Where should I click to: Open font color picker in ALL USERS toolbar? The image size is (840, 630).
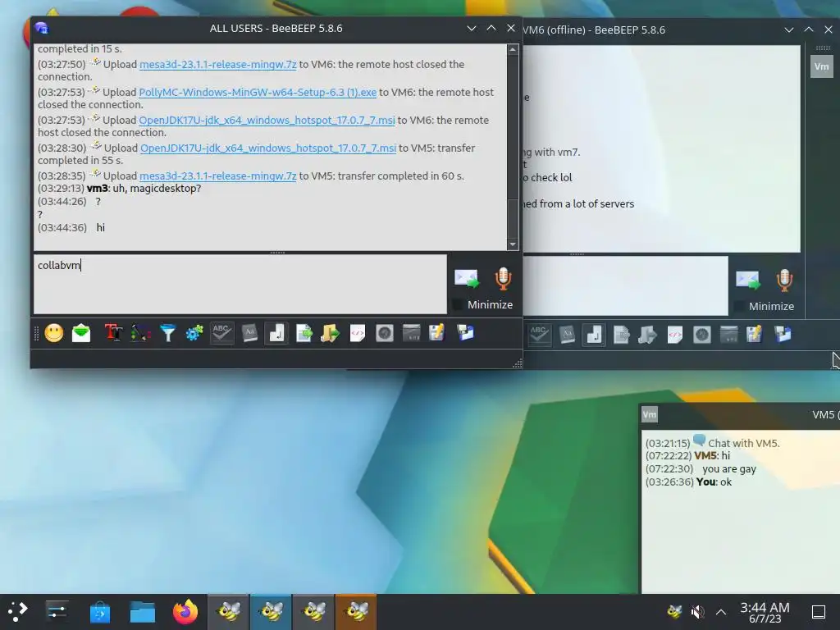click(x=140, y=333)
